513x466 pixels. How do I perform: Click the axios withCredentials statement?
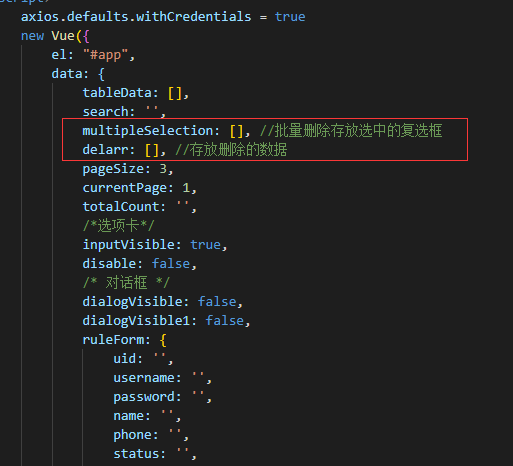(163, 17)
